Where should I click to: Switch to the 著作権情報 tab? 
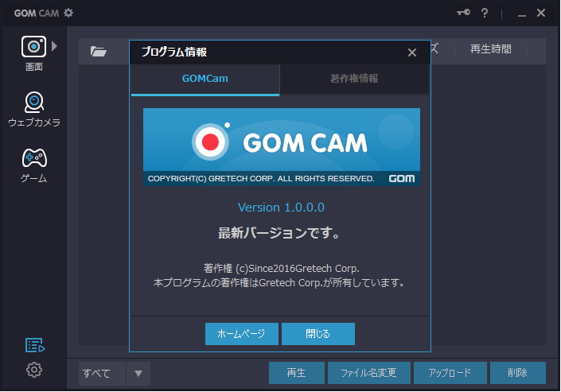[x=354, y=79]
